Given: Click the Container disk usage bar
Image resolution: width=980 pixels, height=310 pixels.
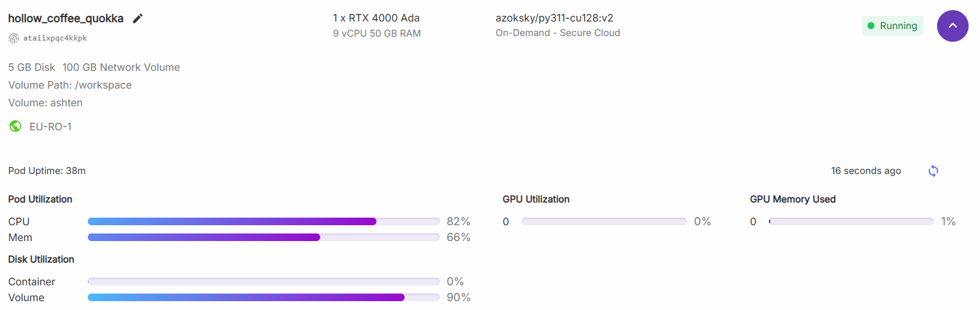Looking at the screenshot, I should pyautogui.click(x=263, y=282).
